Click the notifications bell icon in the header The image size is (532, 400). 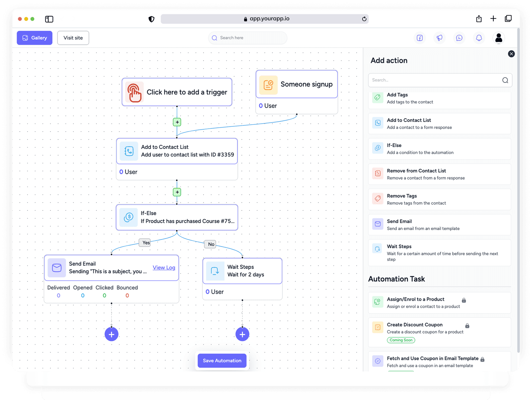[x=479, y=38]
